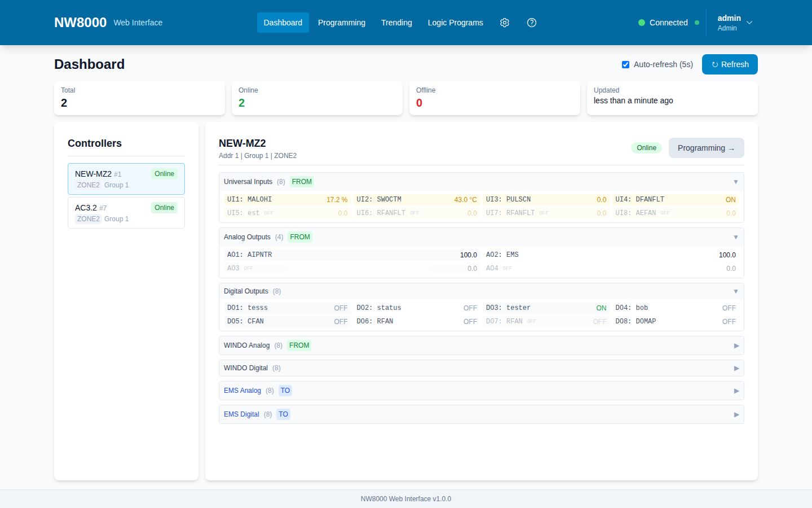
Task: Go to the Programming nav tab
Action: point(342,23)
